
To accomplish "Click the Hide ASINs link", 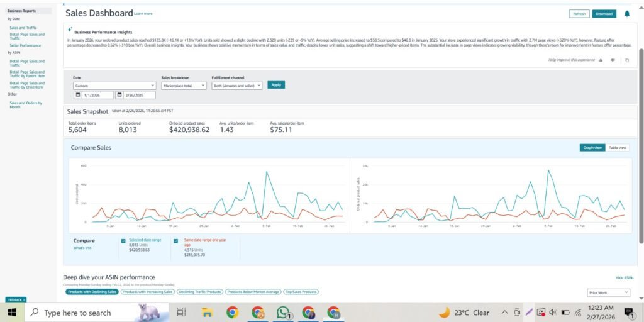I will pos(624,277).
